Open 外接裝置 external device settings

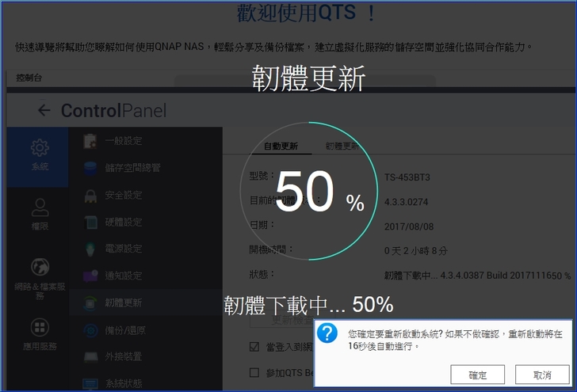[x=123, y=356]
